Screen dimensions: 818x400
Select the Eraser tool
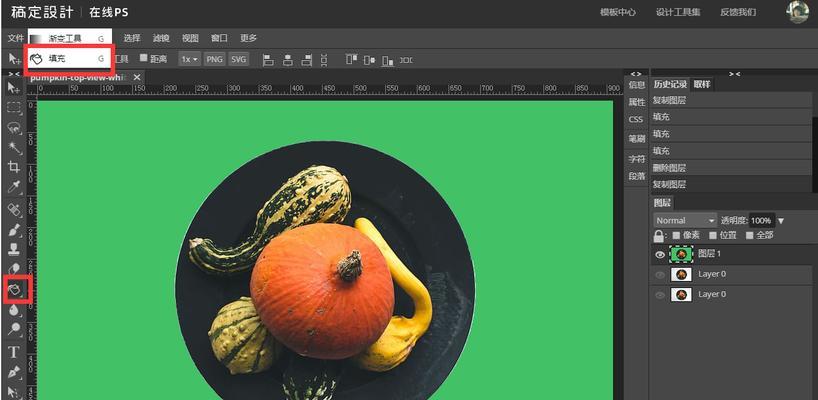tap(14, 269)
